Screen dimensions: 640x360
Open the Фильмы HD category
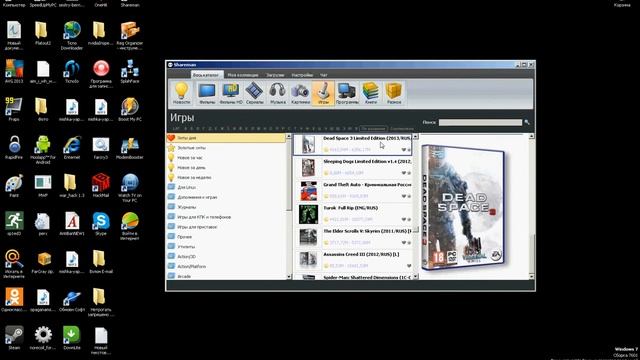coord(231,93)
